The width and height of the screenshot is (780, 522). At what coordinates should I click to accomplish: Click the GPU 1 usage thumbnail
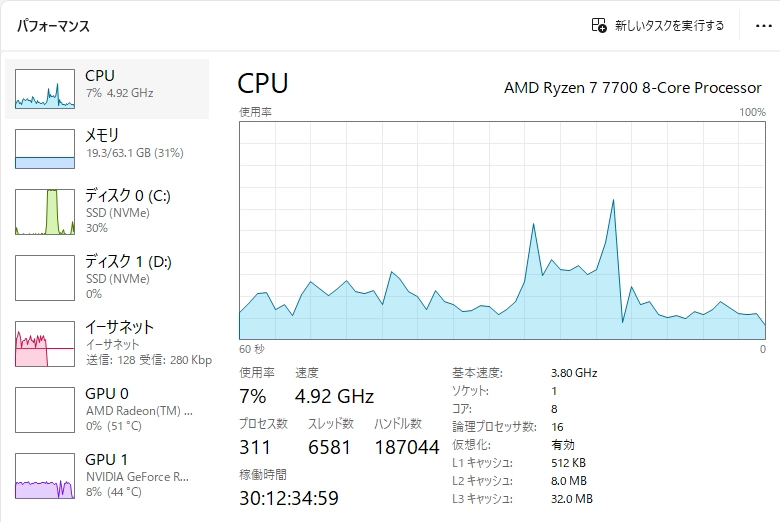click(x=45, y=476)
